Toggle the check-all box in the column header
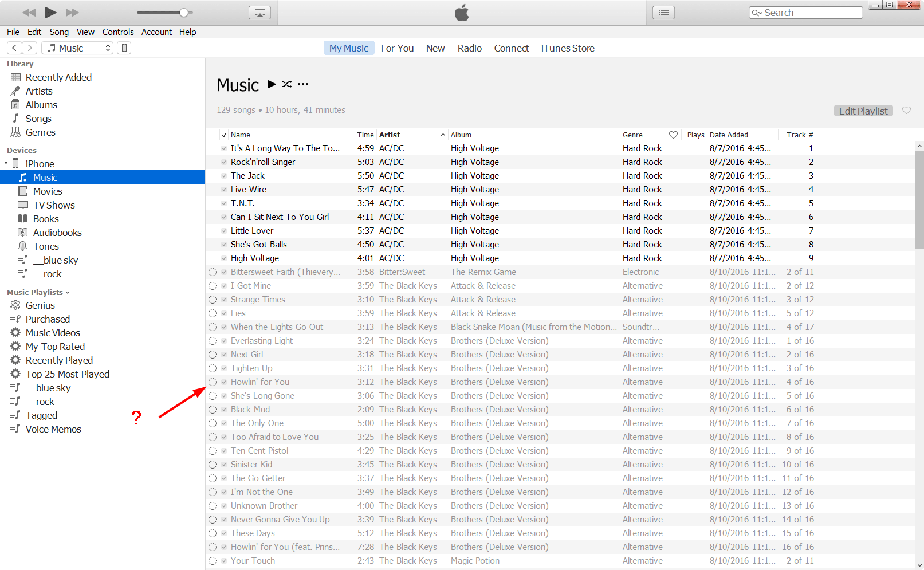The width and height of the screenshot is (924, 570). (x=224, y=135)
